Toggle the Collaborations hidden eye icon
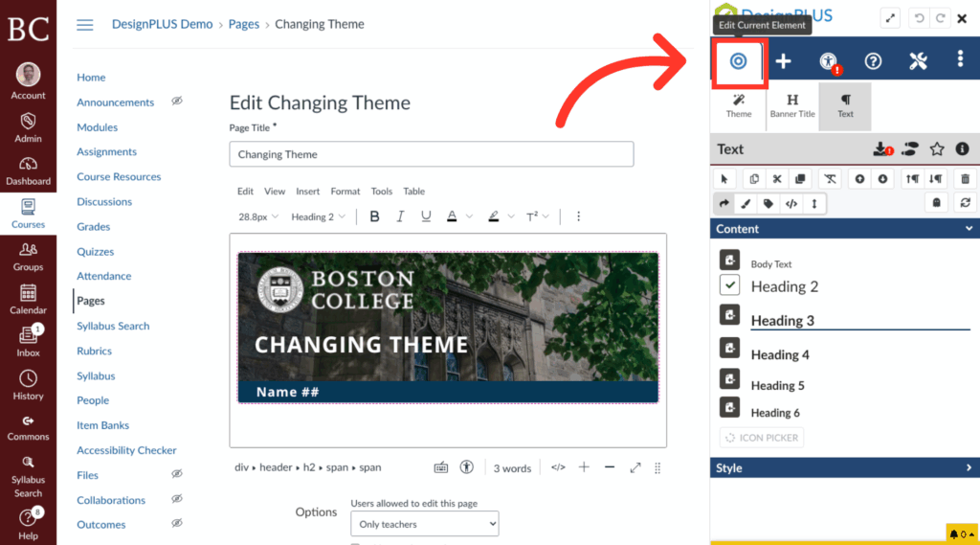This screenshot has height=545, width=980. pos(177,499)
